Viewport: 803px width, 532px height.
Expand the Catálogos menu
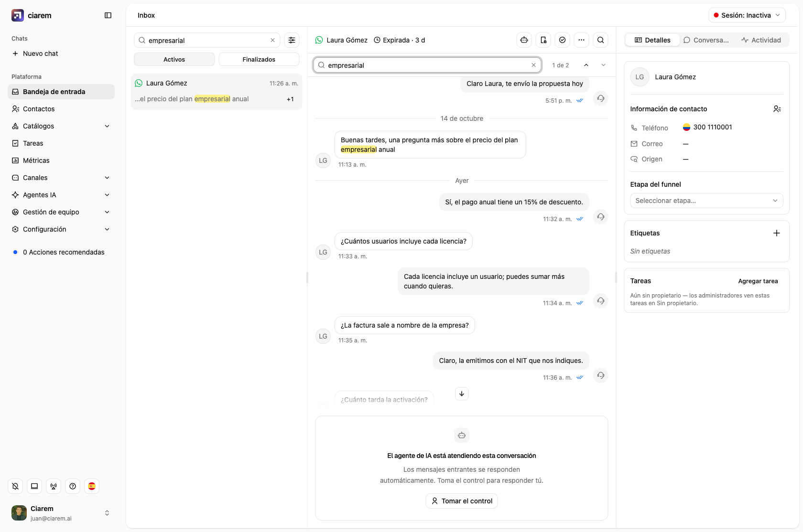pyautogui.click(x=61, y=126)
